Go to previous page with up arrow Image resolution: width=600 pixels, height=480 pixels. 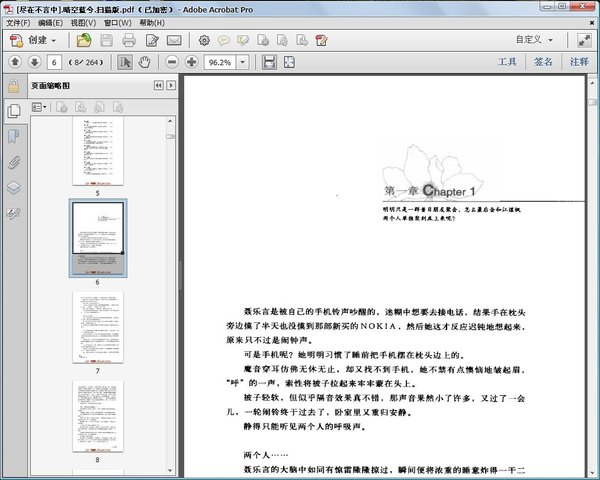[15, 62]
